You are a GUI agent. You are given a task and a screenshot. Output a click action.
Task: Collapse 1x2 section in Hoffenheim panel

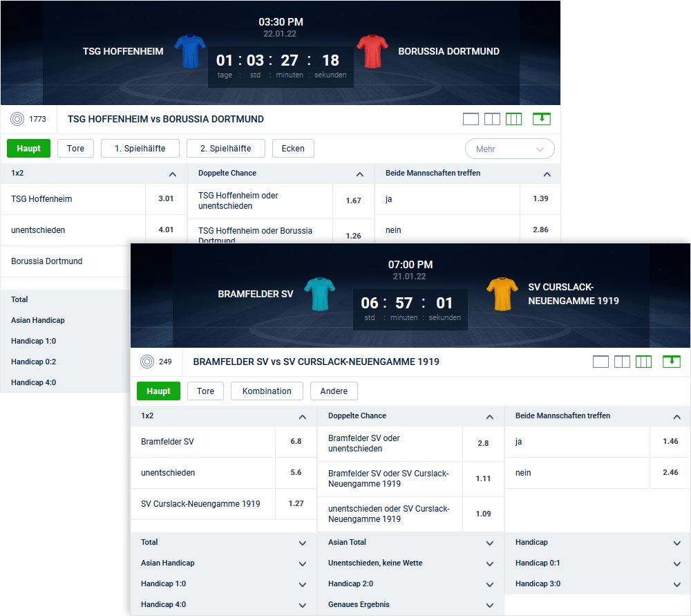173,175
